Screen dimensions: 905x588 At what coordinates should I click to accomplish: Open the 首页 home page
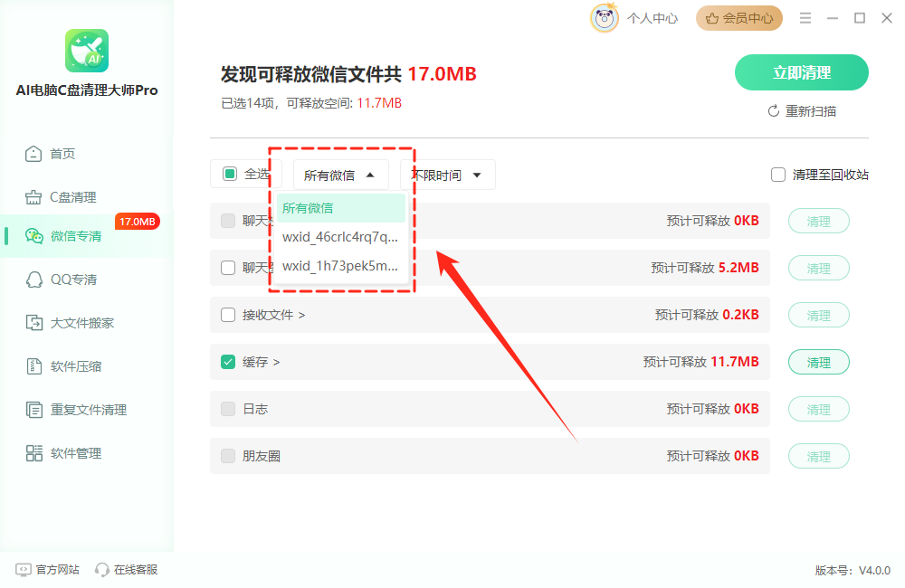50,154
